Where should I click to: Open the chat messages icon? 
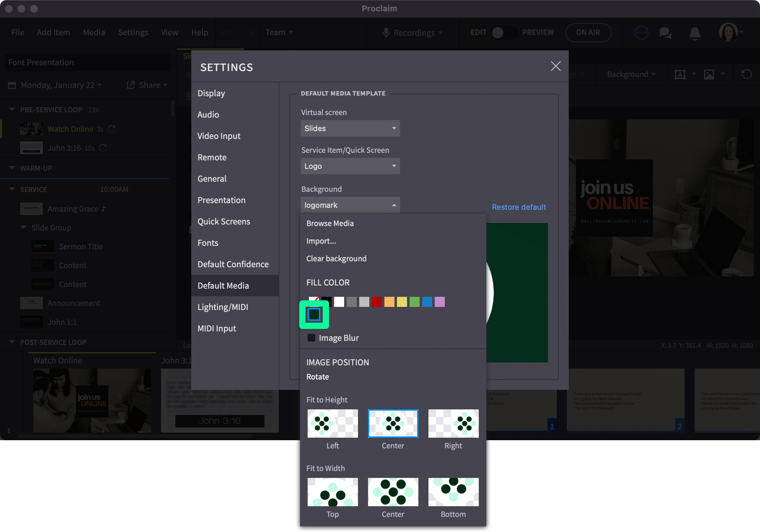point(665,33)
